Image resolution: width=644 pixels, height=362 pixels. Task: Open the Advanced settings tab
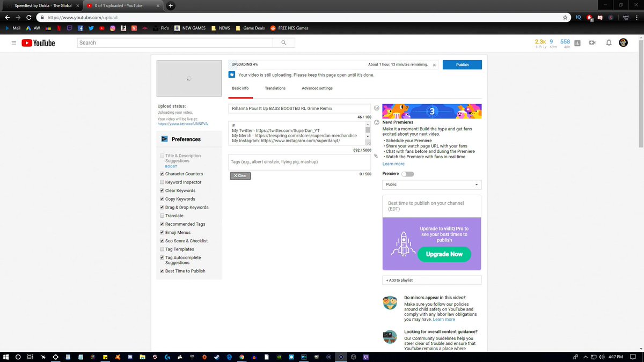[317, 88]
